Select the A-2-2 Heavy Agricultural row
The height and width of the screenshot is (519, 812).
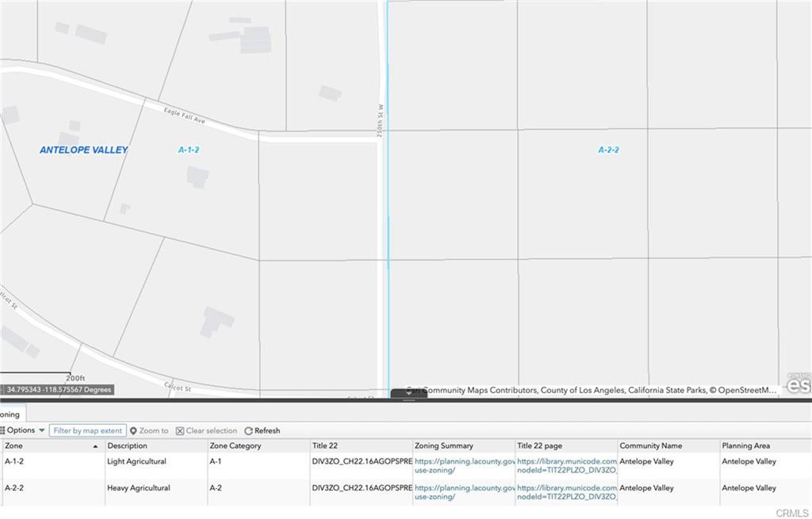point(138,488)
